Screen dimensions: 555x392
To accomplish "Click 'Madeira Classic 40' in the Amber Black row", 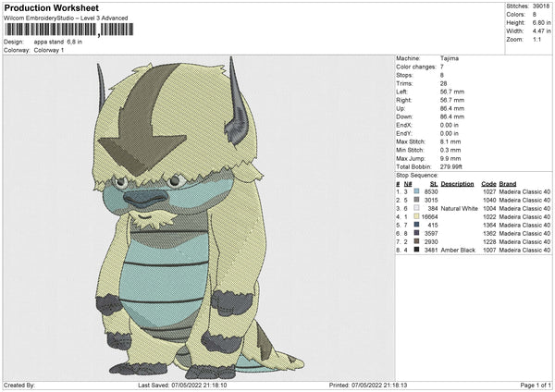I will [524, 251].
